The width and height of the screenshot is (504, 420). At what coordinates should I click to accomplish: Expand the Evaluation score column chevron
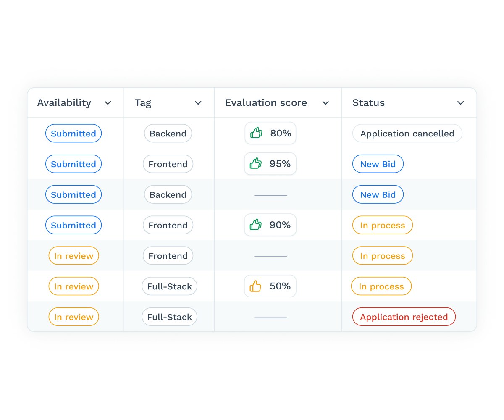tap(325, 103)
